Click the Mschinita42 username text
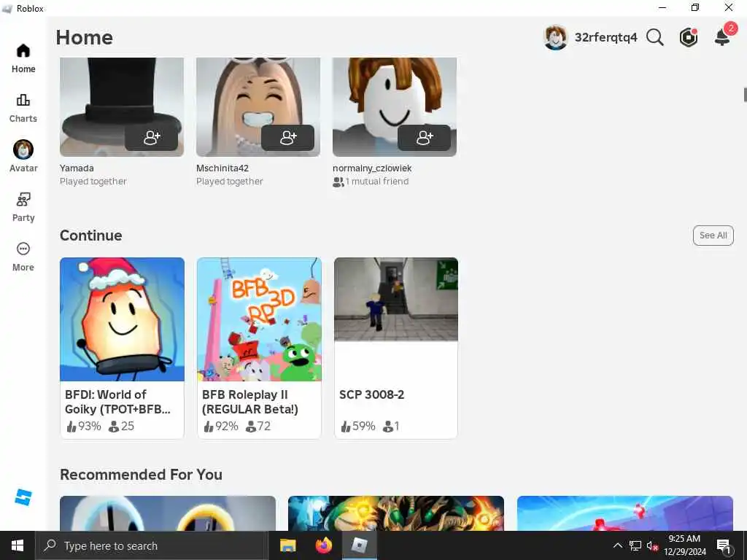Image resolution: width=747 pixels, height=560 pixels. pyautogui.click(x=222, y=168)
